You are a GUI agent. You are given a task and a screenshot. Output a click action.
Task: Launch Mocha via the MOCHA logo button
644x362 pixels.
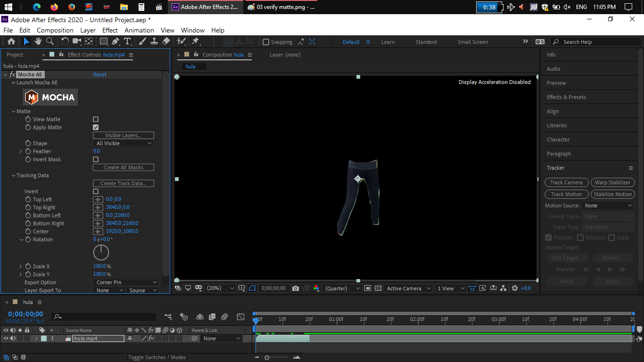click(x=50, y=98)
